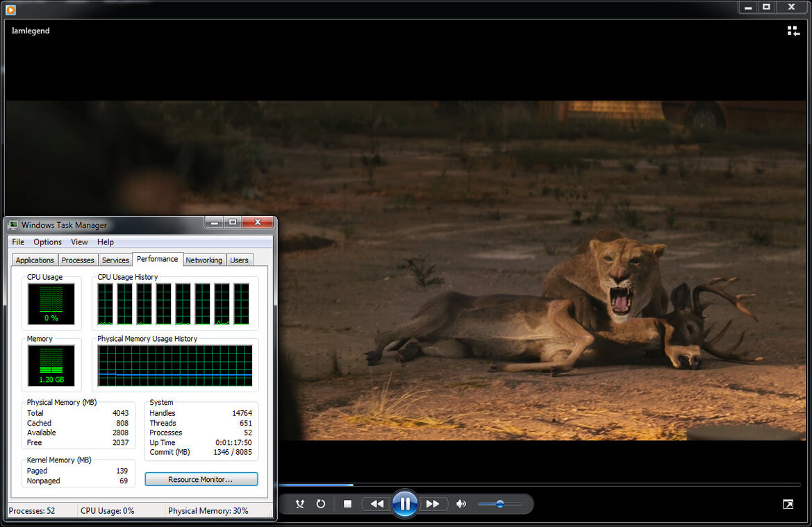Open Task Manager View menu

79,242
